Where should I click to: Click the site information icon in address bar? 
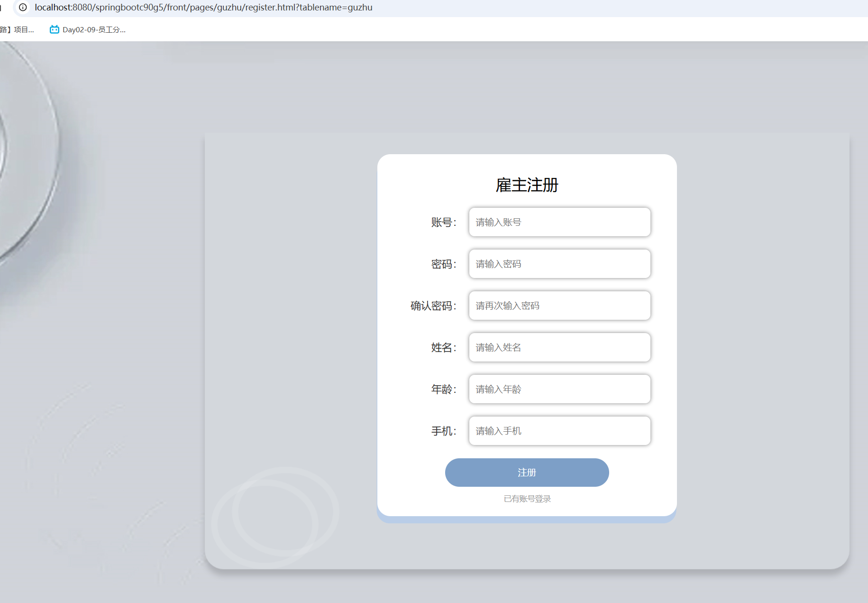(x=23, y=8)
